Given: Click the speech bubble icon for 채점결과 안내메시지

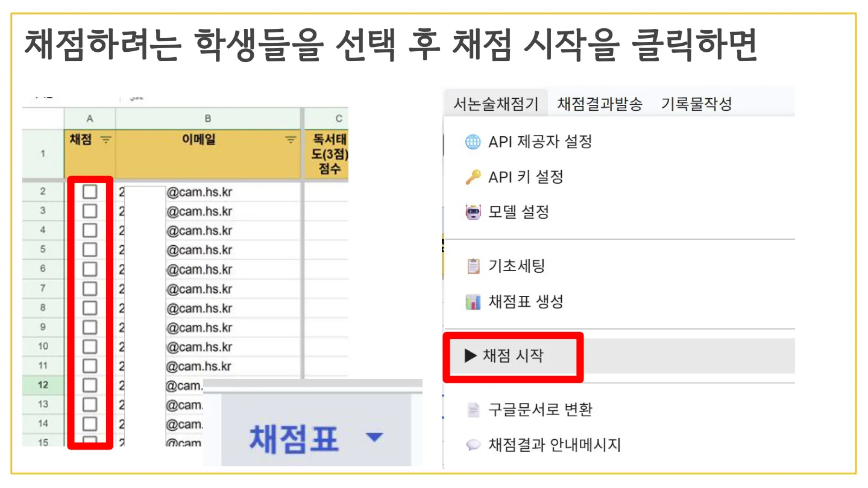Looking at the screenshot, I should pyautogui.click(x=473, y=445).
